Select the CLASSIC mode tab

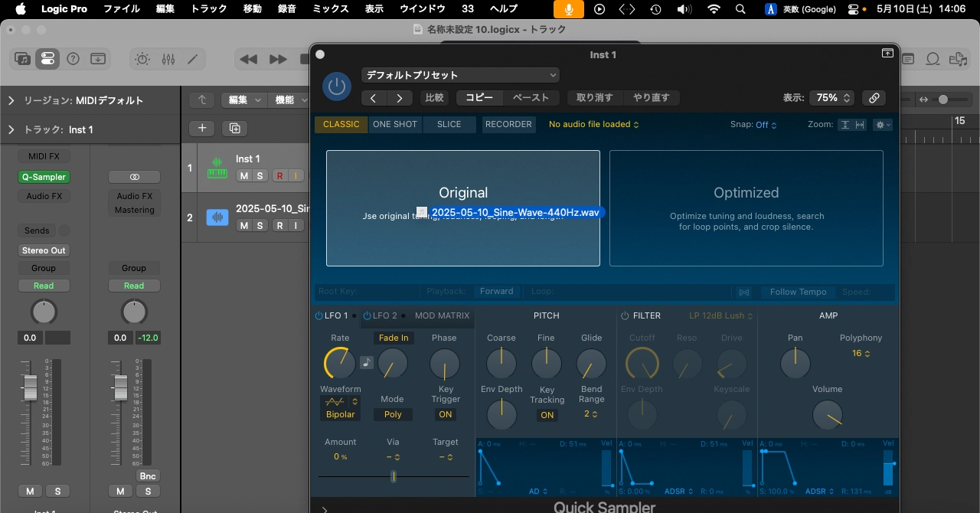[x=341, y=124]
